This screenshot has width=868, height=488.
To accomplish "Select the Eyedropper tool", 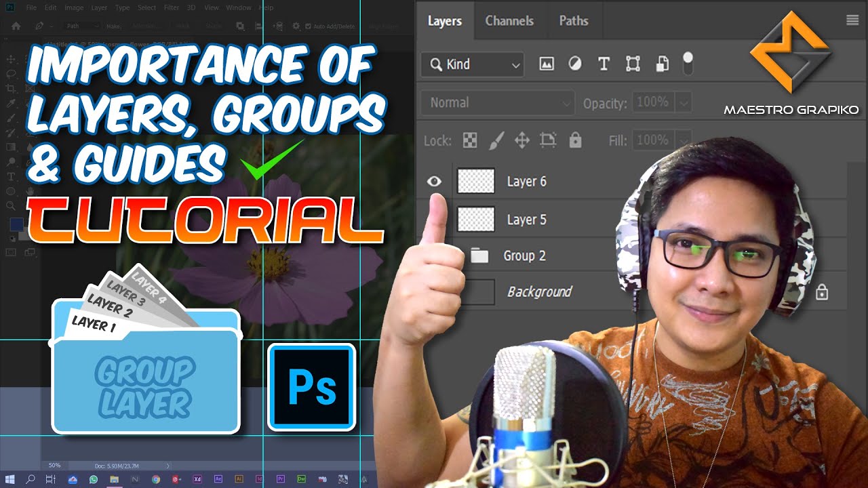I will tap(11, 103).
